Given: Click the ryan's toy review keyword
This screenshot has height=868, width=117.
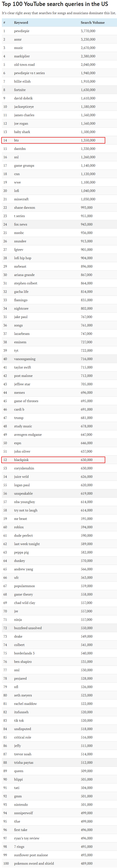Looking at the screenshot, I should click(27, 838).
